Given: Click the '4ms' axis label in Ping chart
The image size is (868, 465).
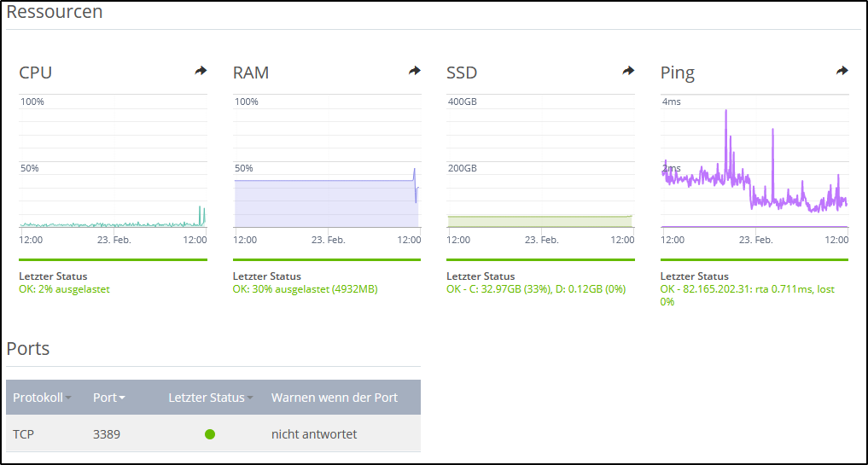Looking at the screenshot, I should coord(672,102).
